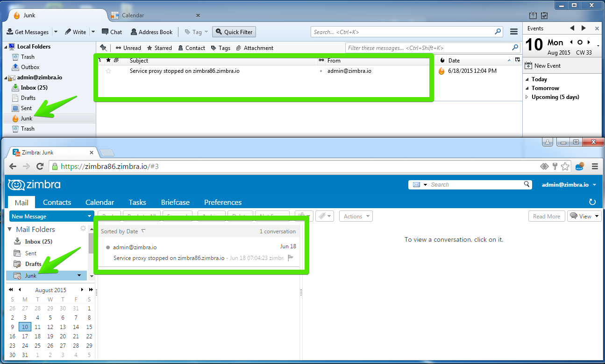Open the Write button dropdown arrow
This screenshot has height=364, width=605.
coord(93,32)
